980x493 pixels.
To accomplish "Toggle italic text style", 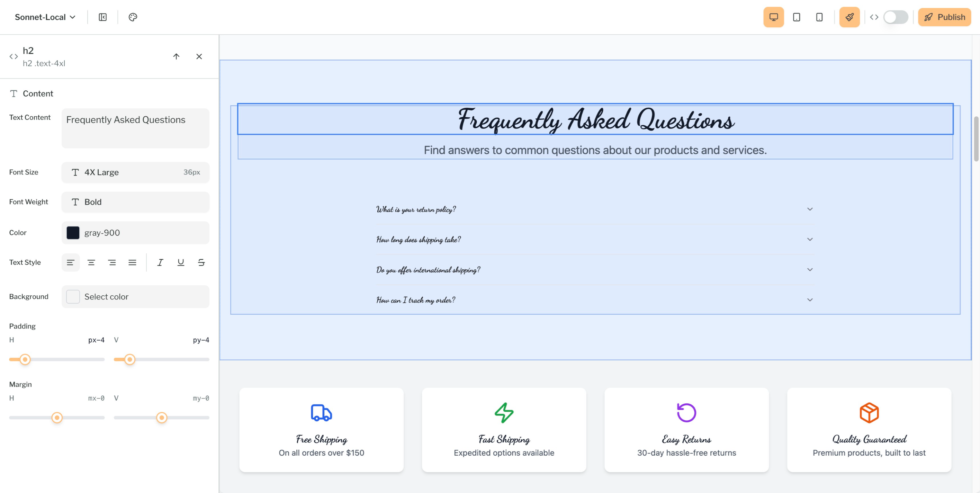I will tap(160, 262).
